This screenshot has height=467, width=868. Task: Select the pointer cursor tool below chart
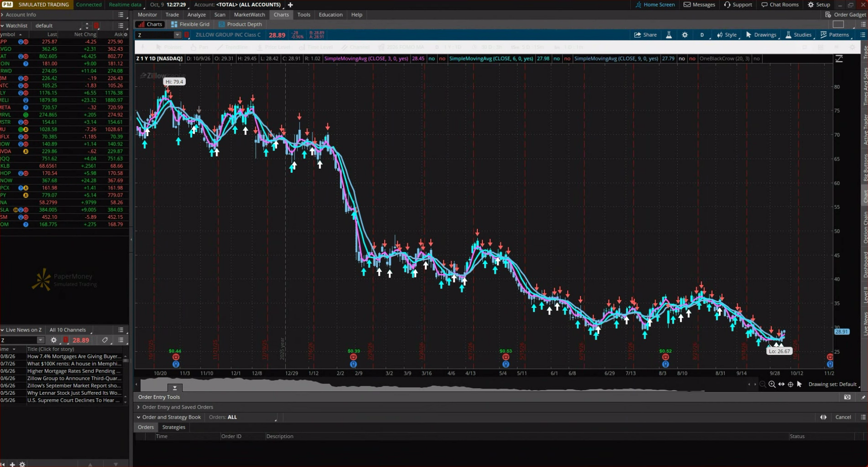tap(799, 384)
